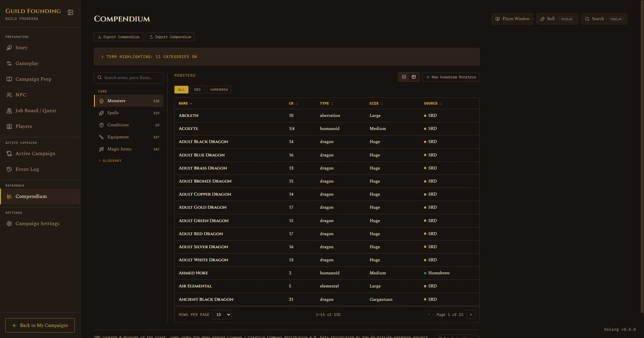Collapse the sidebar with the panel icon
Screen dimensions: 644x338
[x=70, y=12]
